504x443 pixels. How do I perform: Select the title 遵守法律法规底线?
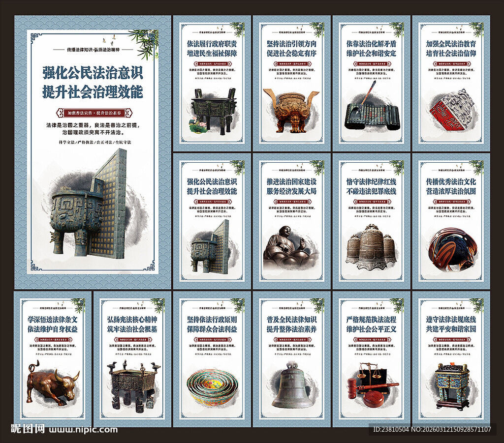[451, 320]
